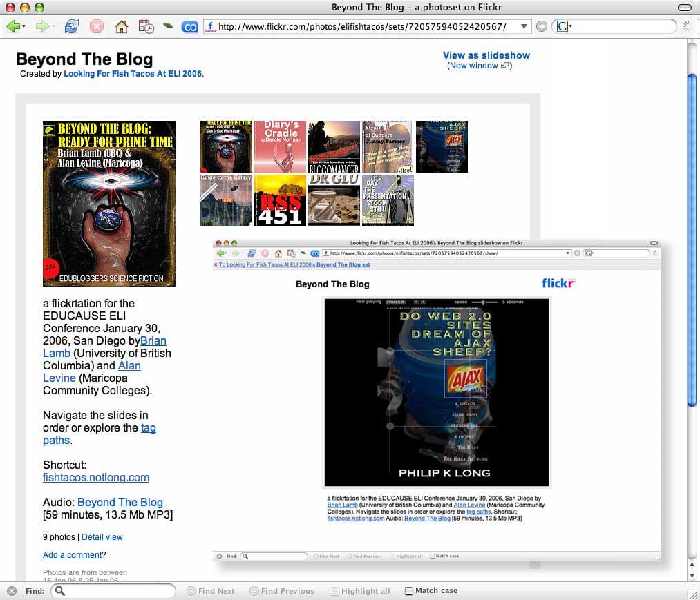Viewport: 700px width, 600px height.
Task: Click the slideshow 'Do Web 2.0 Sites' image
Action: click(436, 393)
